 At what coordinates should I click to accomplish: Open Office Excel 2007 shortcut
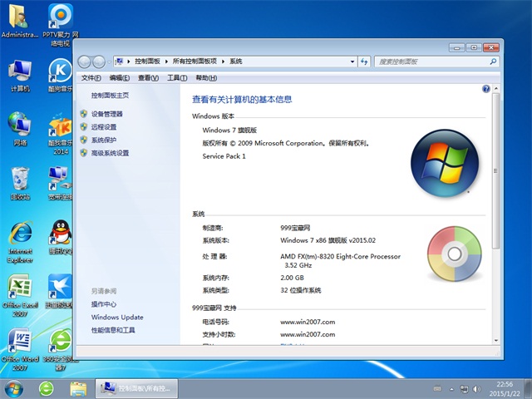[x=20, y=295]
